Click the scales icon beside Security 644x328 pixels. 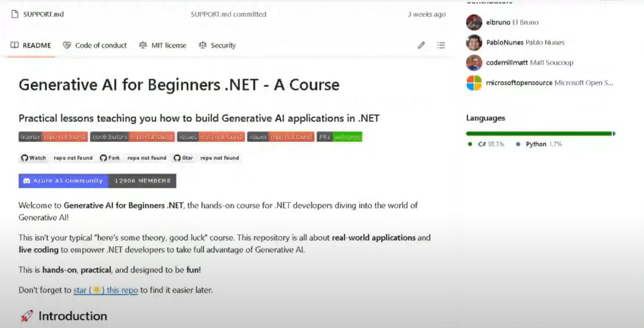click(x=202, y=45)
